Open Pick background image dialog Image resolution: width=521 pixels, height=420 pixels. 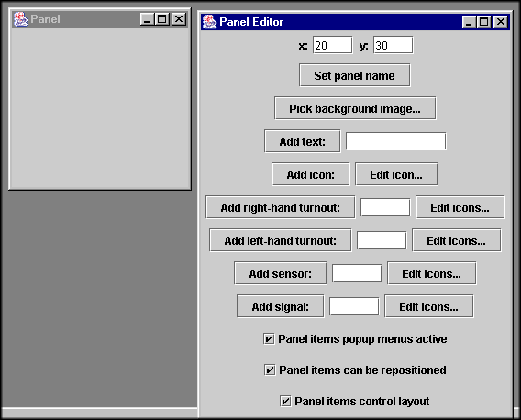point(355,108)
